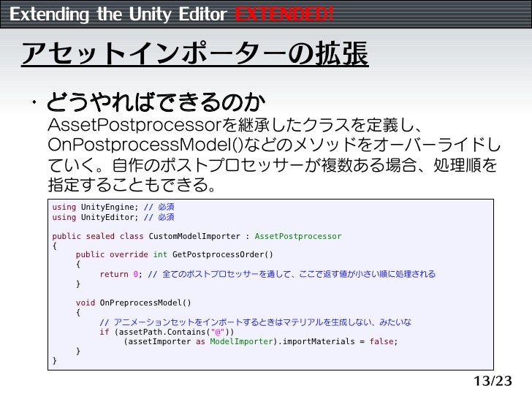Click the line starting 'OnPostprocessModel()などのメソッド'

274,145
